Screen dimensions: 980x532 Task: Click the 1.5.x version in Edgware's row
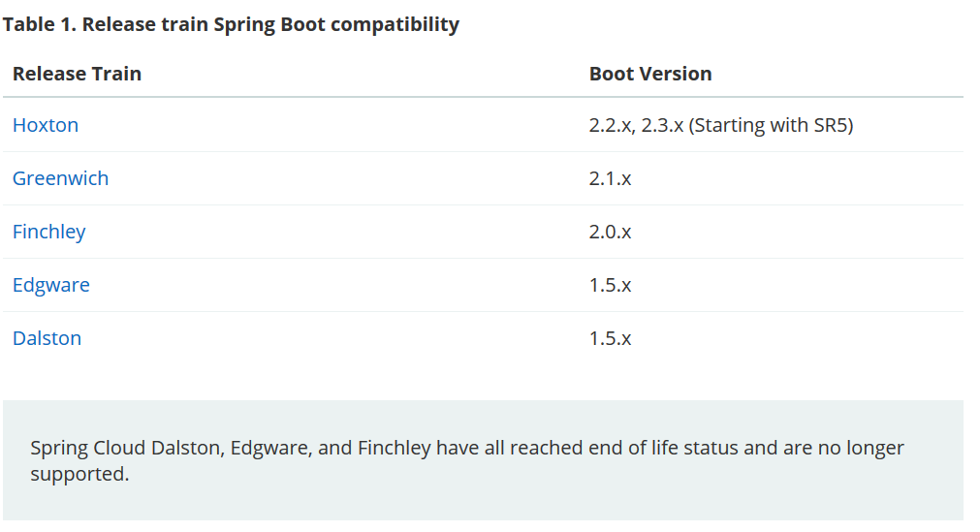(611, 285)
